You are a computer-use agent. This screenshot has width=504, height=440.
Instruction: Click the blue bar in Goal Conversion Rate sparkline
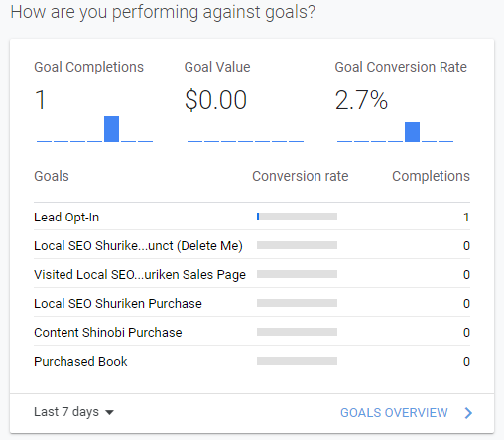click(412, 132)
